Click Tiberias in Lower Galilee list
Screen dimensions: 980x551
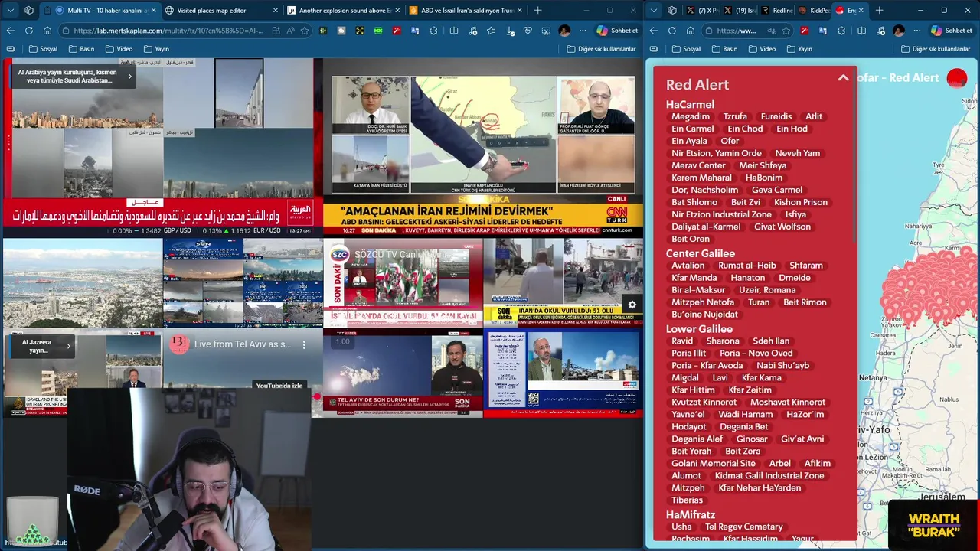click(x=687, y=500)
